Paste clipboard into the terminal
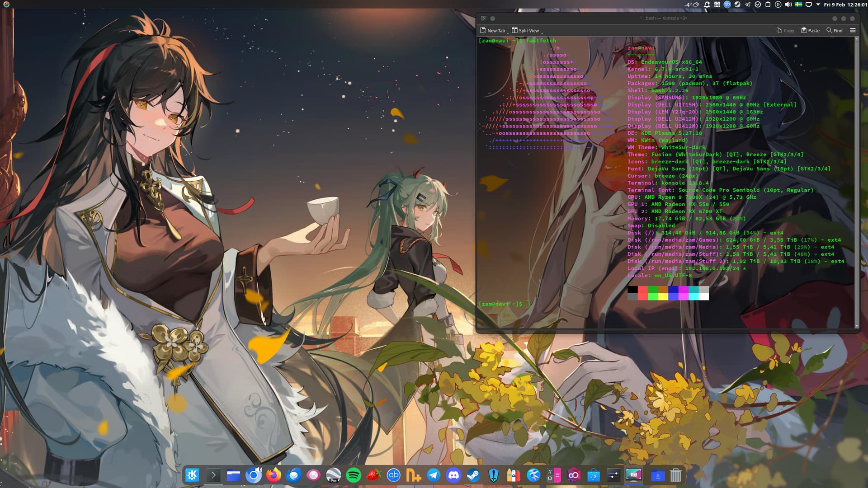 coord(810,30)
